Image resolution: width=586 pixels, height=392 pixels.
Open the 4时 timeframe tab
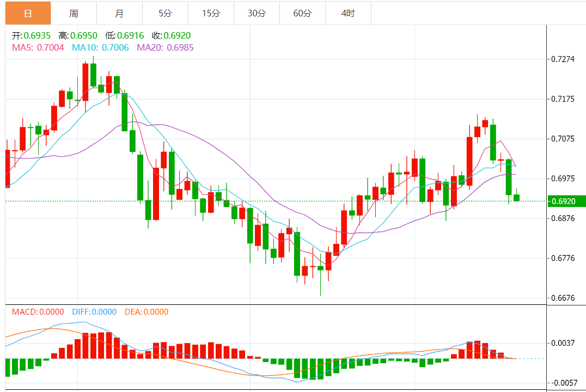pos(348,14)
